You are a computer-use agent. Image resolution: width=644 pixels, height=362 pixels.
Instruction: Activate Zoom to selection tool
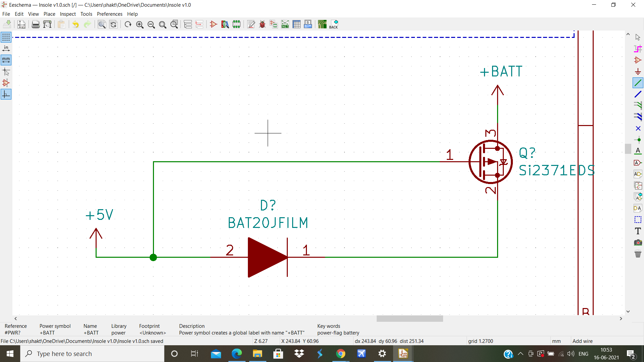tap(174, 24)
